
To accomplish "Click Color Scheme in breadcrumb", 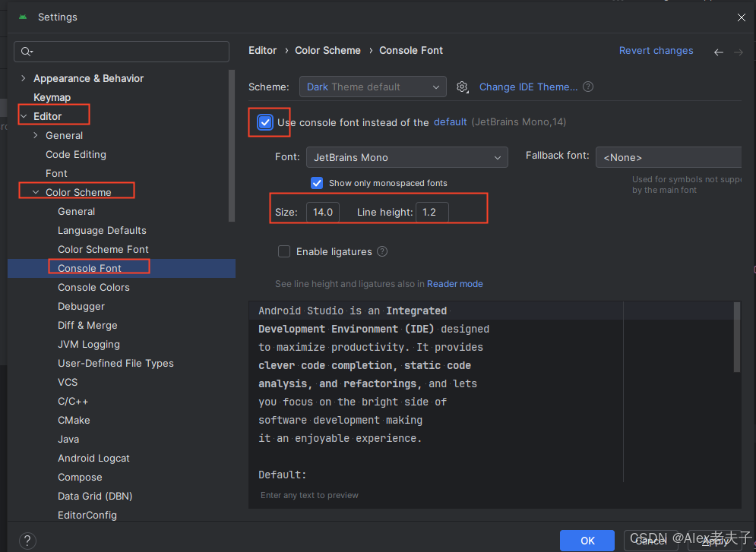I will [x=328, y=51].
